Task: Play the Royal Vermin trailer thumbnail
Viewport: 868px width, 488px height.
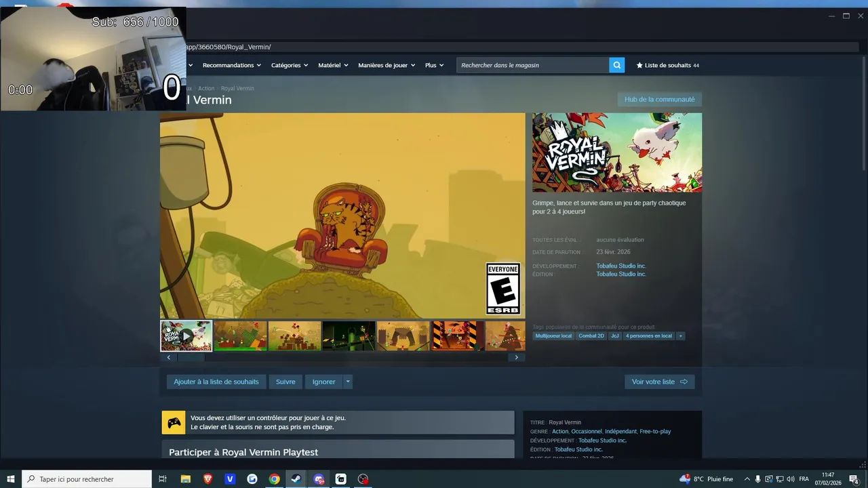Action: [x=186, y=335]
